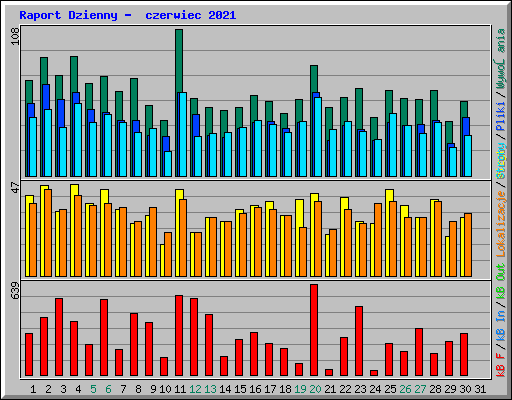Select day 1 on the x-axis

(x=33, y=389)
